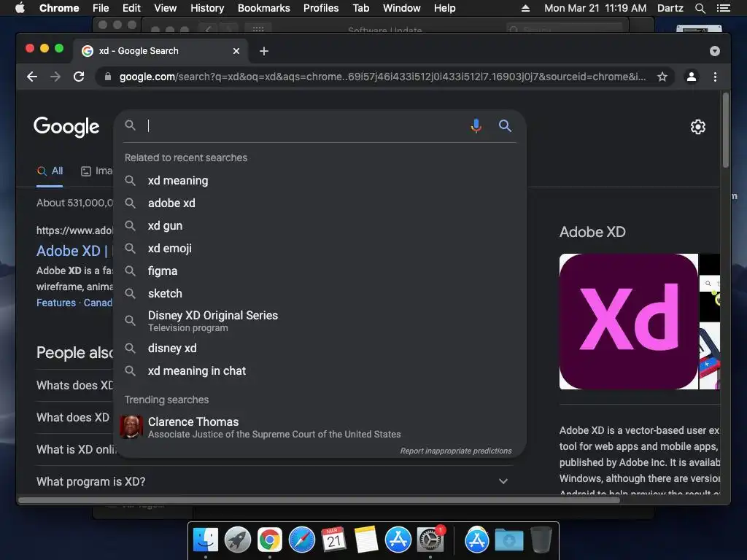Select 'xd meaning in chat' suggestion

pyautogui.click(x=320, y=370)
